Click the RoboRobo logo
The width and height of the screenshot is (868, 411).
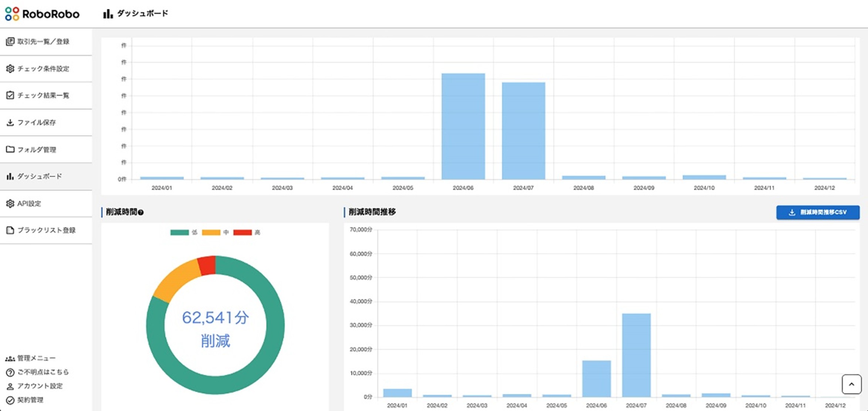(x=42, y=14)
